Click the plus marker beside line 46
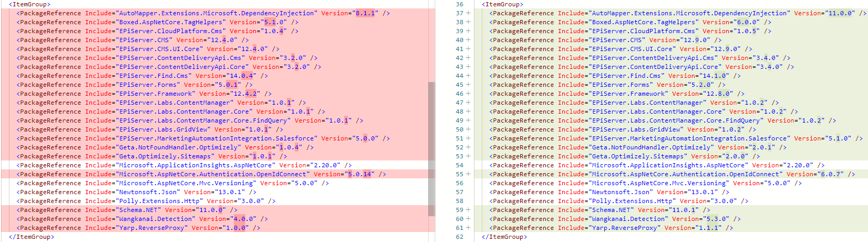Image resolution: width=868 pixels, height=242 pixels. (x=468, y=94)
